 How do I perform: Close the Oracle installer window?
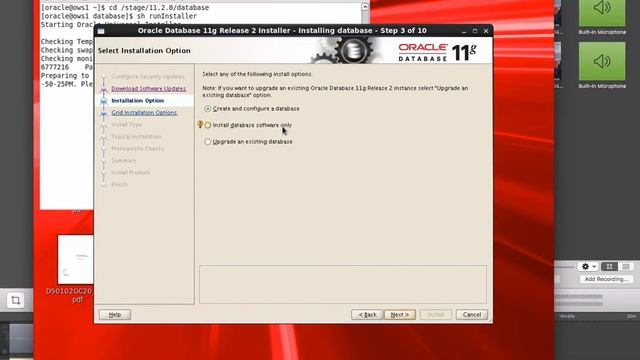(x=486, y=31)
